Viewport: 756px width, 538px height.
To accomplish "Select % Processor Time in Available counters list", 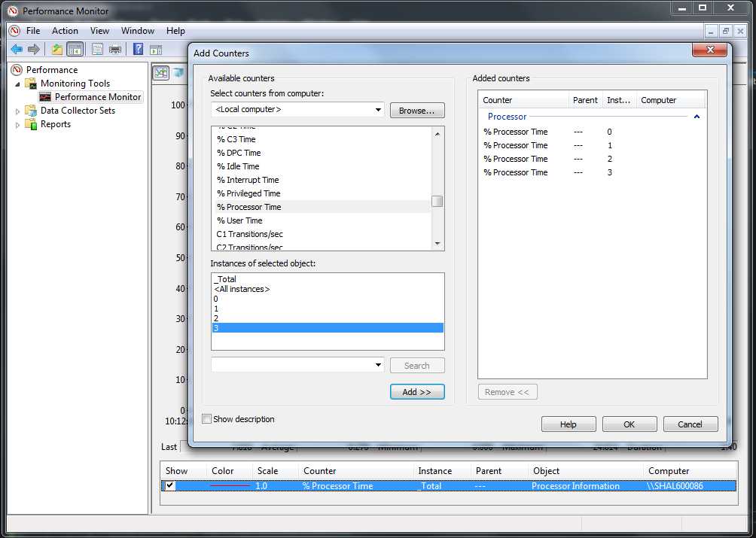I will (322, 207).
